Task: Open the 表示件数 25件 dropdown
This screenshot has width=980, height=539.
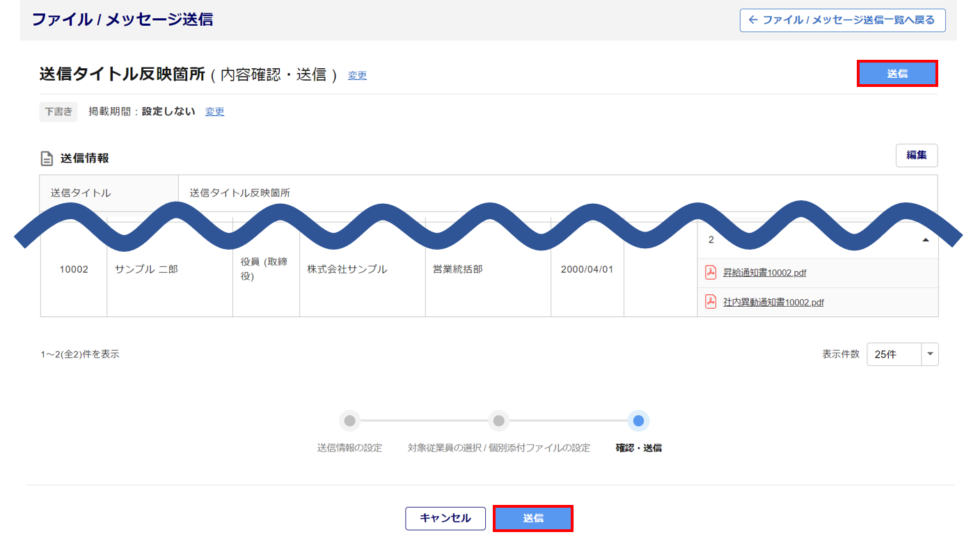Action: tap(902, 354)
